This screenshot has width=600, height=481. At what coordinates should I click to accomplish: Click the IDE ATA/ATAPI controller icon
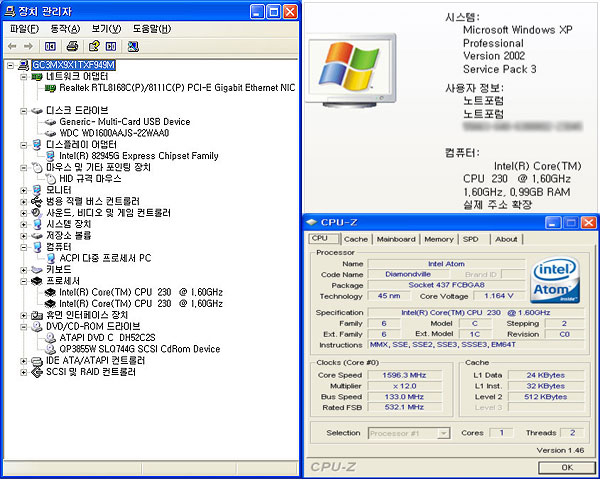click(x=37, y=361)
